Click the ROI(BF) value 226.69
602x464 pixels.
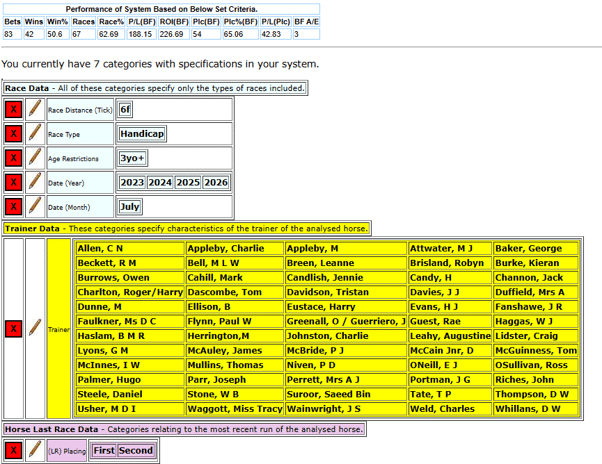pos(174,34)
